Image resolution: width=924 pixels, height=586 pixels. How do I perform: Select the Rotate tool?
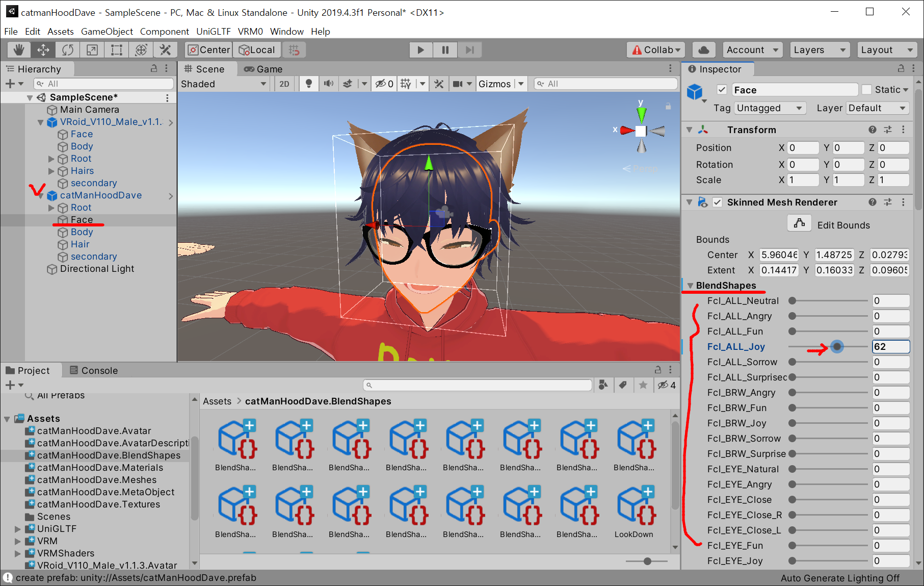[68, 50]
